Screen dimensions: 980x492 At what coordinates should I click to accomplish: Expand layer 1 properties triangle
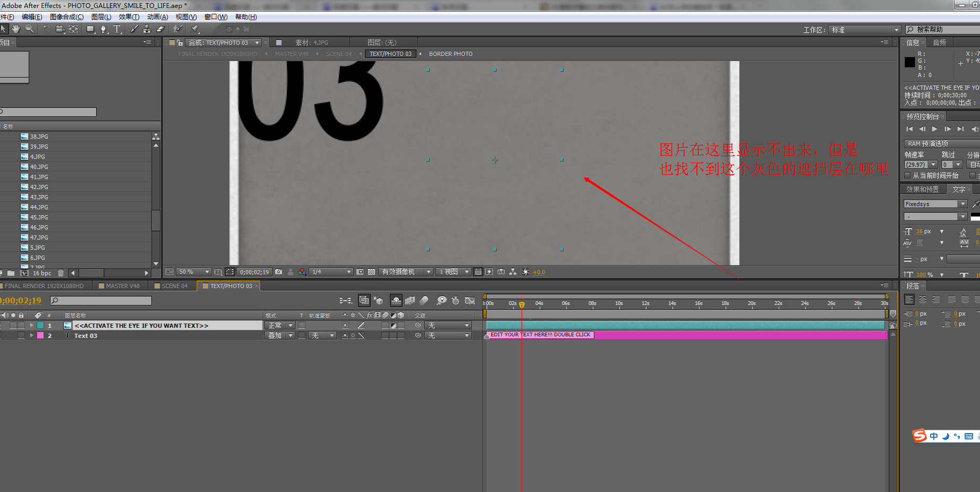[x=31, y=325]
